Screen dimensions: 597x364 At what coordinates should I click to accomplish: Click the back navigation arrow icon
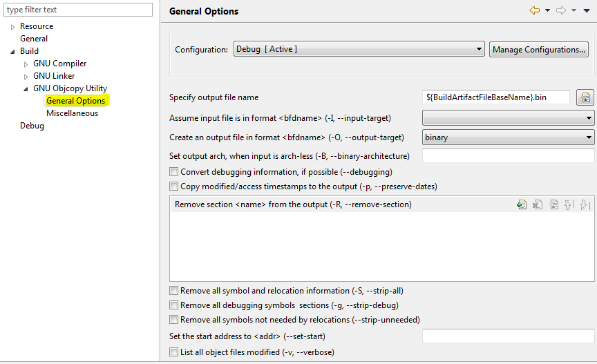tap(535, 10)
